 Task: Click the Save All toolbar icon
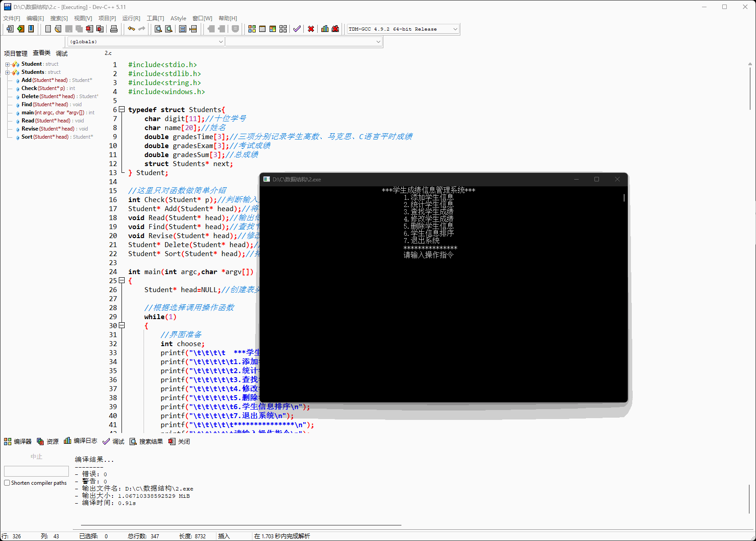coord(79,29)
